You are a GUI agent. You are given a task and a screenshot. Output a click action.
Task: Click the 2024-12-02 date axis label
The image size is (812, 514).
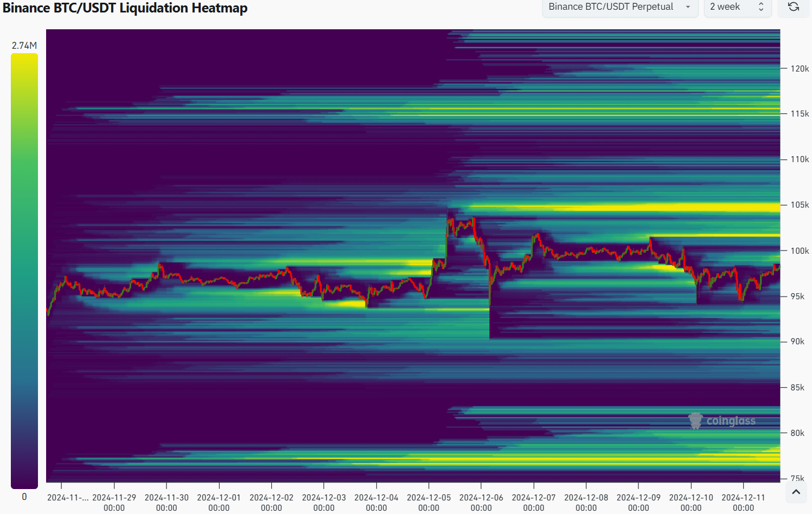pyautogui.click(x=271, y=503)
